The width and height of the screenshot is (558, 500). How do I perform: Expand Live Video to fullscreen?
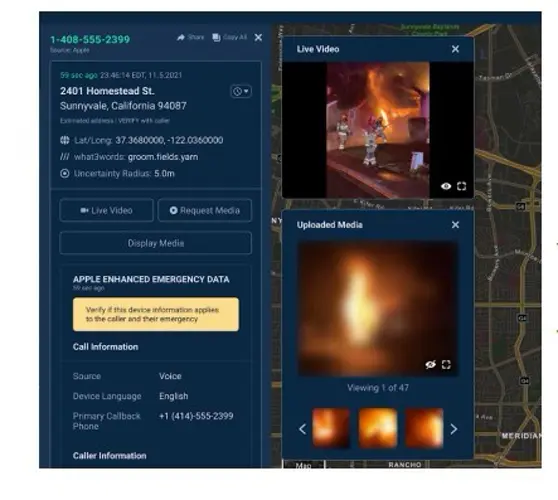click(x=462, y=186)
